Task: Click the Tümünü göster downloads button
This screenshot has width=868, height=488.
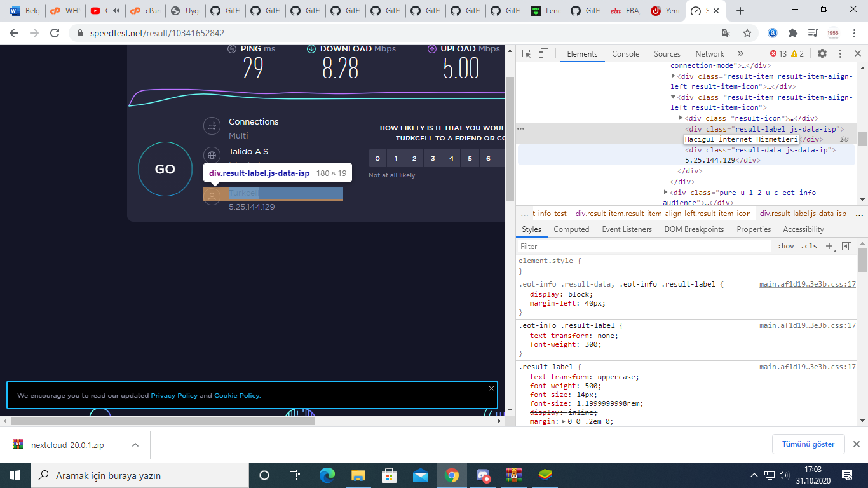Action: 808,444
